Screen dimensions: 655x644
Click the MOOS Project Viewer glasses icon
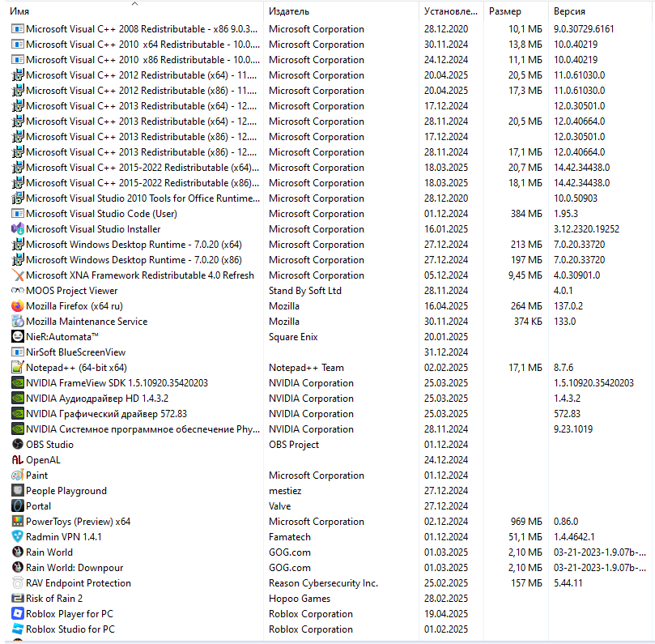18,291
